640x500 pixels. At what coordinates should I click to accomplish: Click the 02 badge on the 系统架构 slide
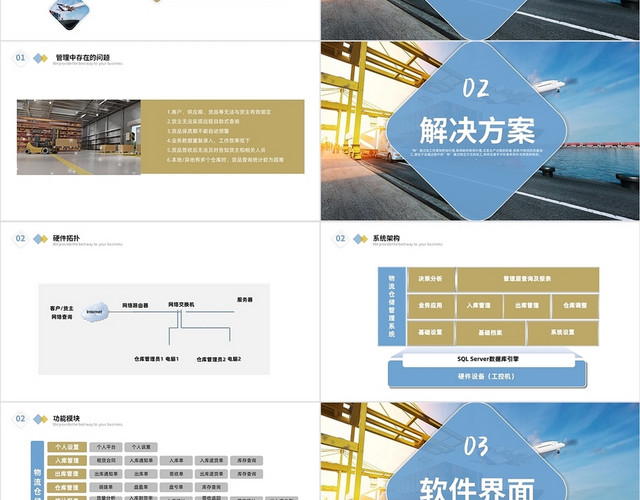(x=340, y=239)
